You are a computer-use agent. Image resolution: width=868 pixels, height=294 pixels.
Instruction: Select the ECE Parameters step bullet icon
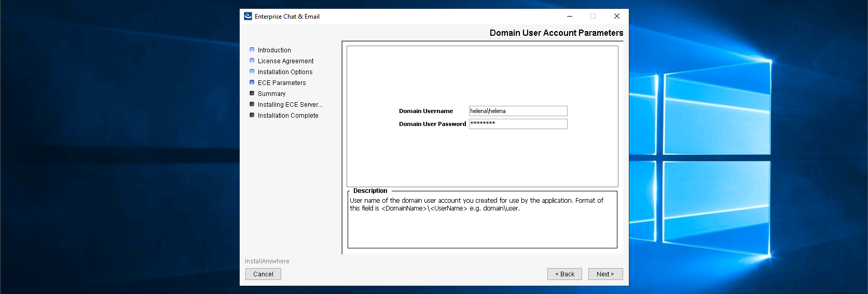[252, 82]
